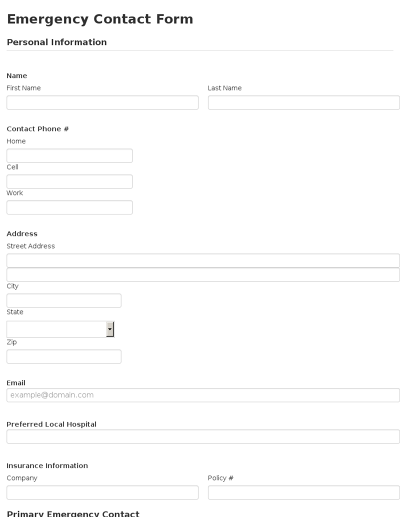Screen dimensions: 400x517
Task: Click the Contact Phone # label
Action: 38,129
